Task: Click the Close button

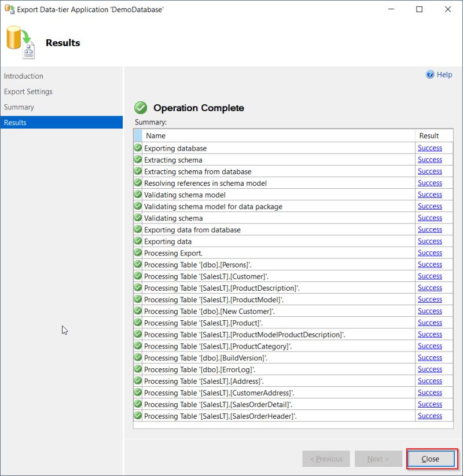Action: click(x=431, y=459)
